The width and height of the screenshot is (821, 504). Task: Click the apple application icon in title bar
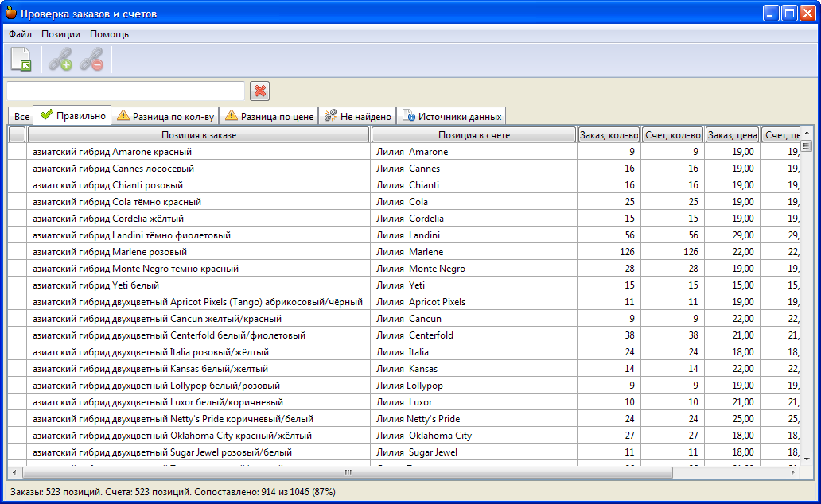pos(11,13)
